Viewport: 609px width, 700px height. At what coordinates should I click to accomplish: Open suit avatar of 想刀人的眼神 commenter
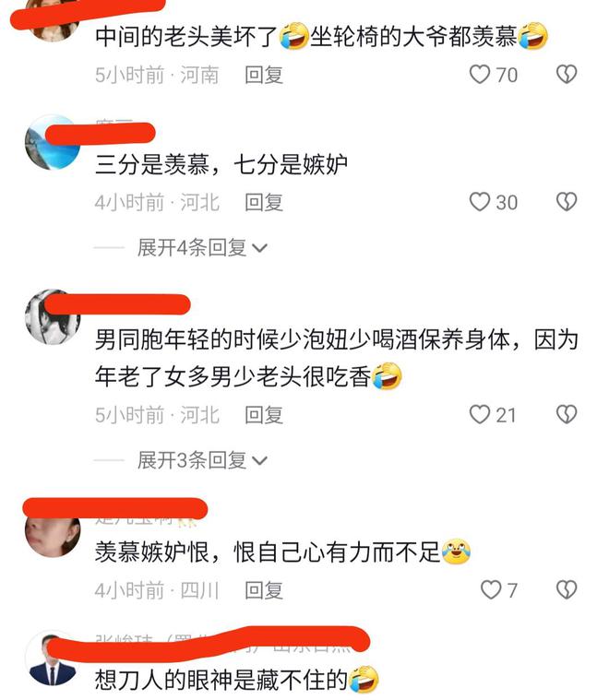[x=53, y=658]
